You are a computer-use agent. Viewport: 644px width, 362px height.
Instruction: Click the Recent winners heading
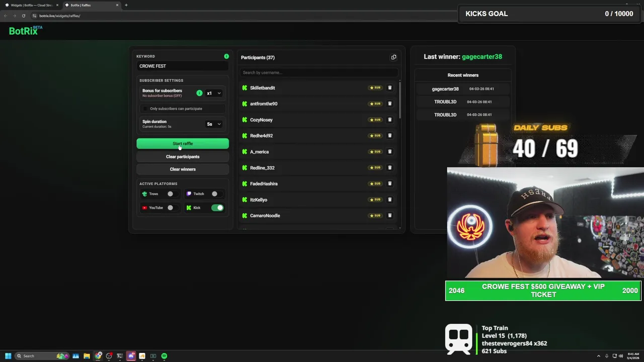point(463,75)
